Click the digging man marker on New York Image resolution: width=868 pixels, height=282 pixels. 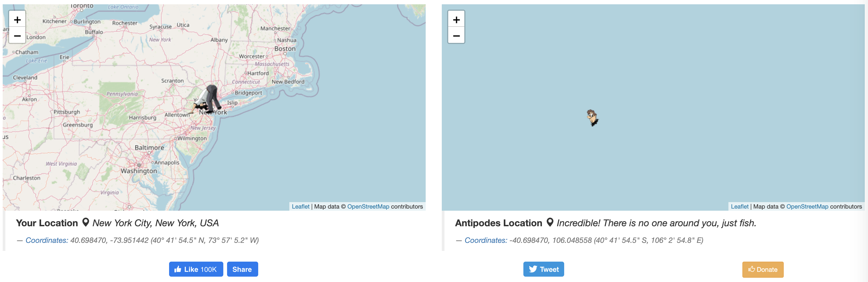pos(209,99)
